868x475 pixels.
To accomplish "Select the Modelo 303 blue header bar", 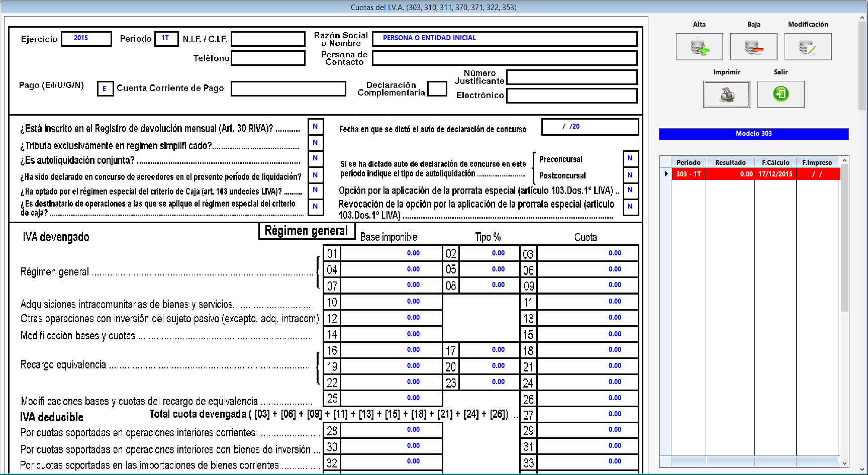I will tap(753, 134).
